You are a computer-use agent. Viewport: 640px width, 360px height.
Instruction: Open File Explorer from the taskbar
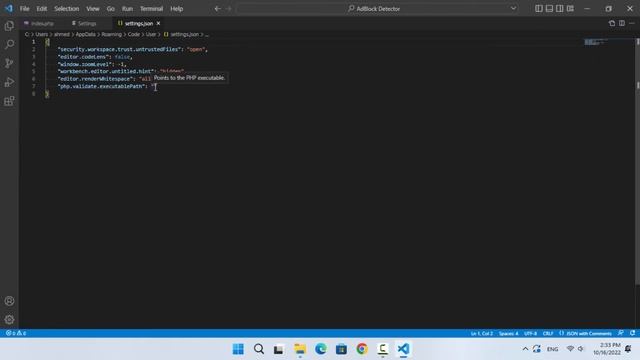300,349
